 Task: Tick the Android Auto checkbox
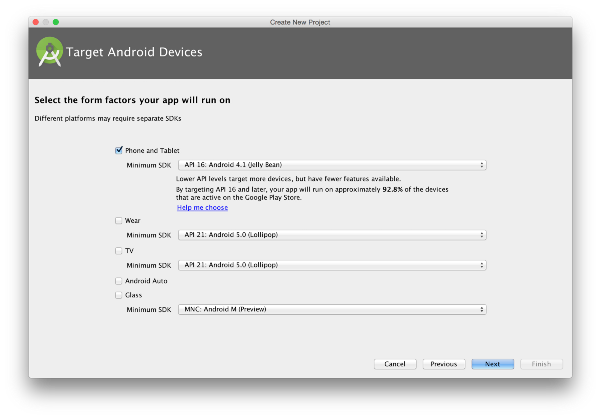[119, 281]
